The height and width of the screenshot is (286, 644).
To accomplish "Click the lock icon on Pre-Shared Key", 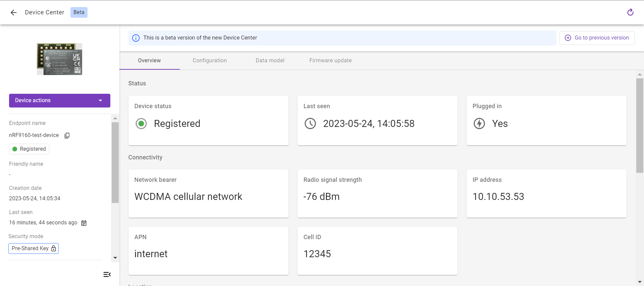I will (54, 248).
